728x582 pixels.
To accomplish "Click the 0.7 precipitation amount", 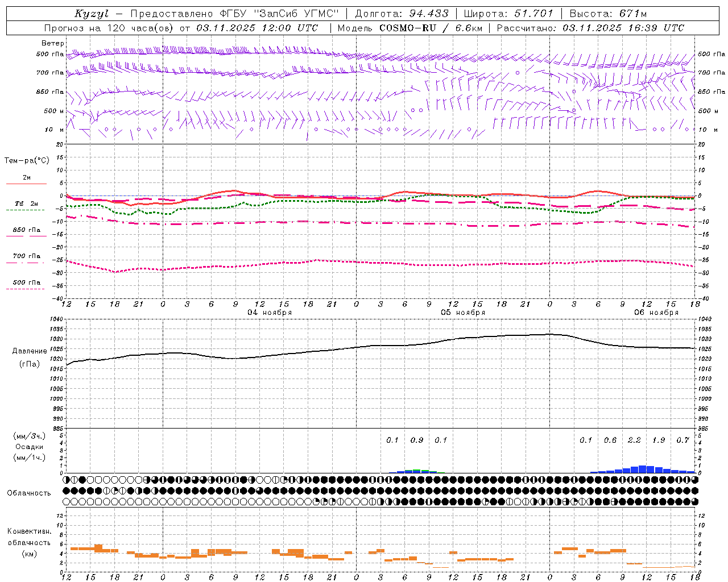I will coord(682,440).
